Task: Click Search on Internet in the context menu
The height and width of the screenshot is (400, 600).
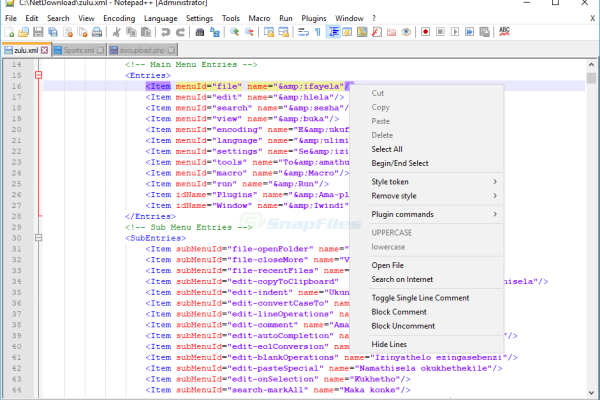Action: (x=402, y=279)
